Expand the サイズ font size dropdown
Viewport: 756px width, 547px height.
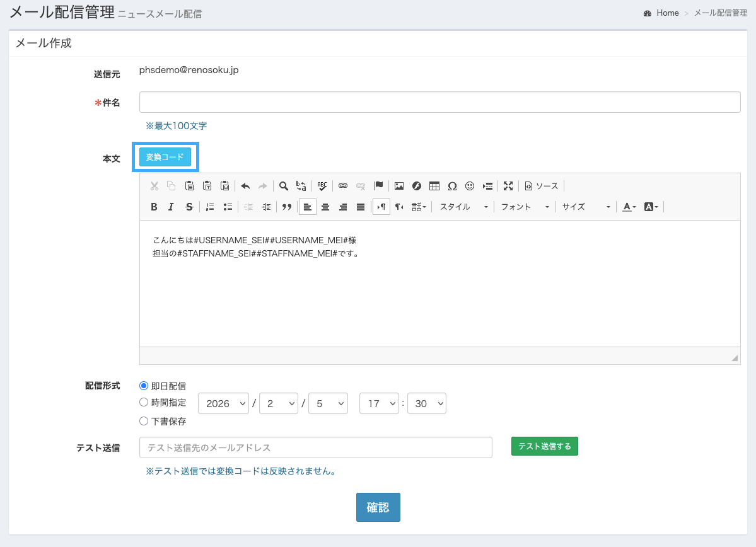pyautogui.click(x=586, y=207)
